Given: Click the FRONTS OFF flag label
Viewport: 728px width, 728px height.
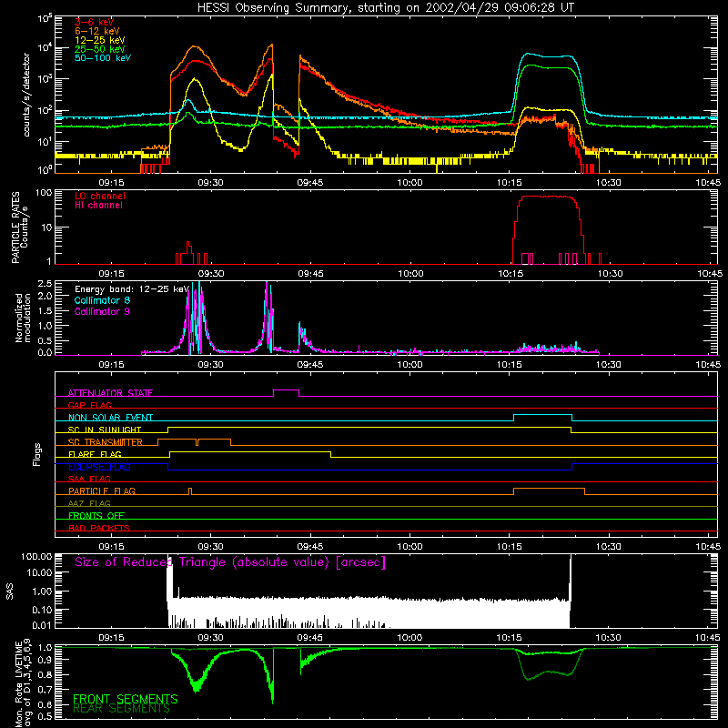Looking at the screenshot, I should coord(96,516).
